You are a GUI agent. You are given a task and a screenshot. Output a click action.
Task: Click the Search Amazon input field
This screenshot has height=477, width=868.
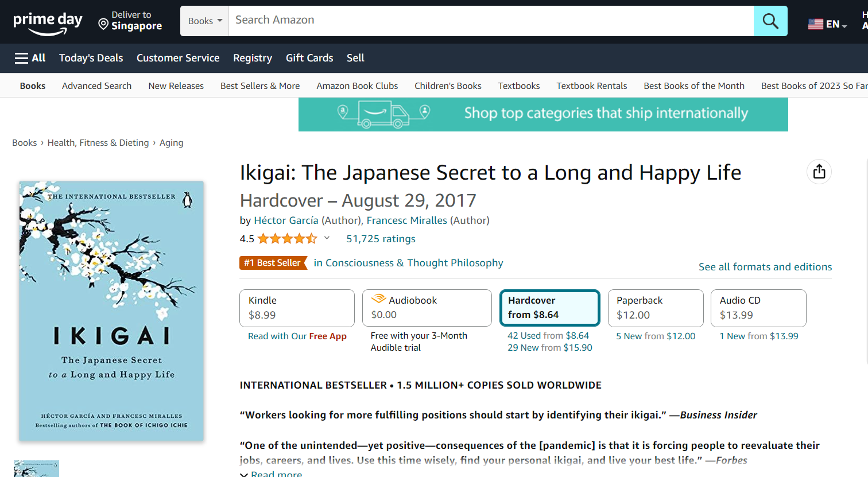pyautogui.click(x=490, y=21)
